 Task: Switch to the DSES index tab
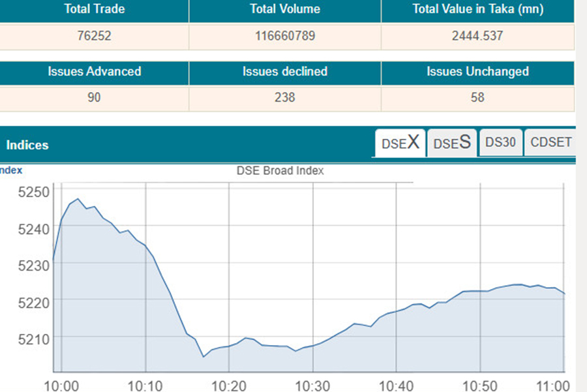451,142
